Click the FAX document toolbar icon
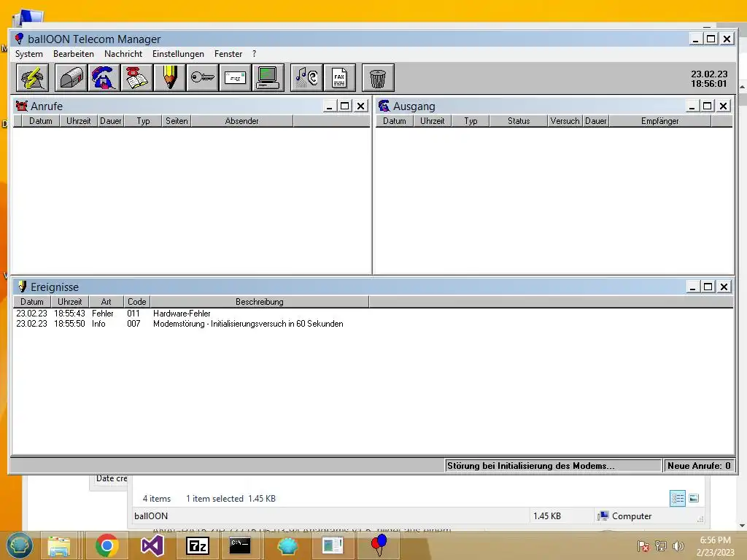The height and width of the screenshot is (560, 747). (x=340, y=77)
